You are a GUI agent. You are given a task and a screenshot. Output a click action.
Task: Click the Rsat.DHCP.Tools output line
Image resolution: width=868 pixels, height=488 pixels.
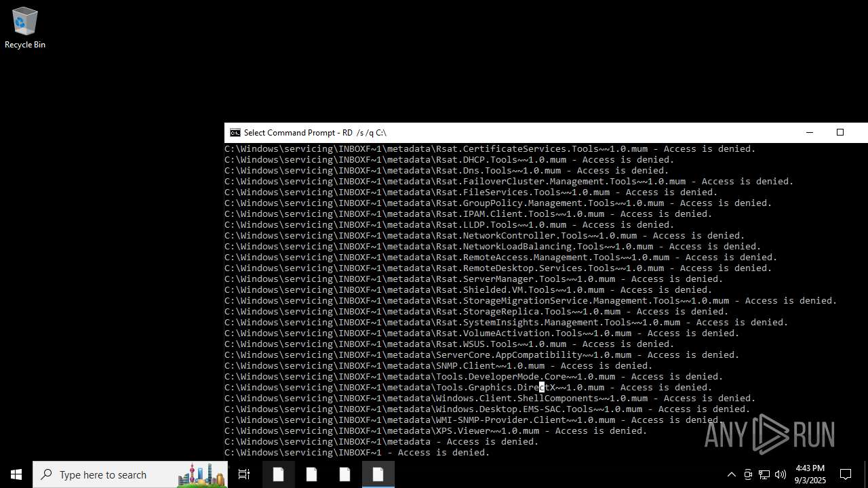(x=450, y=160)
